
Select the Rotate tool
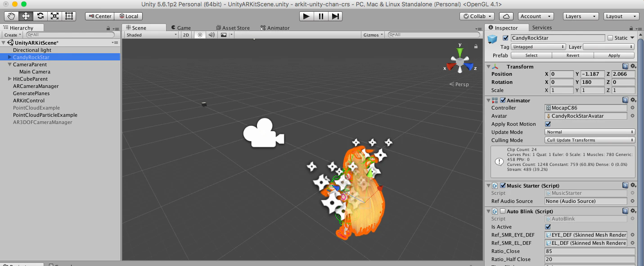point(40,16)
